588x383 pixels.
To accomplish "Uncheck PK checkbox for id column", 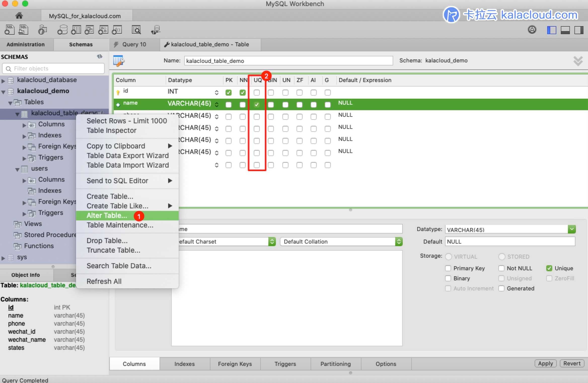I will pyautogui.click(x=229, y=93).
